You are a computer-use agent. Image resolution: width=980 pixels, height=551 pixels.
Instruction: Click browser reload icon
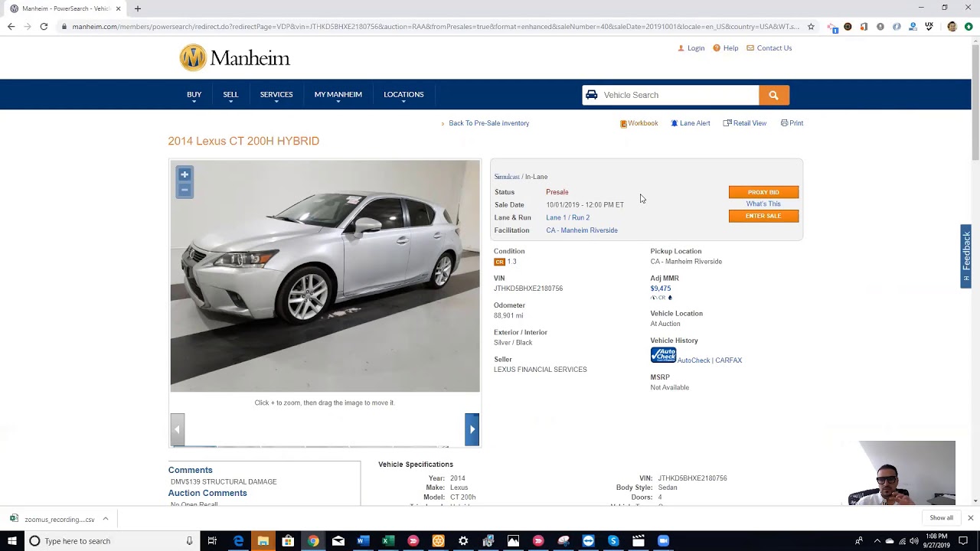[x=44, y=26]
